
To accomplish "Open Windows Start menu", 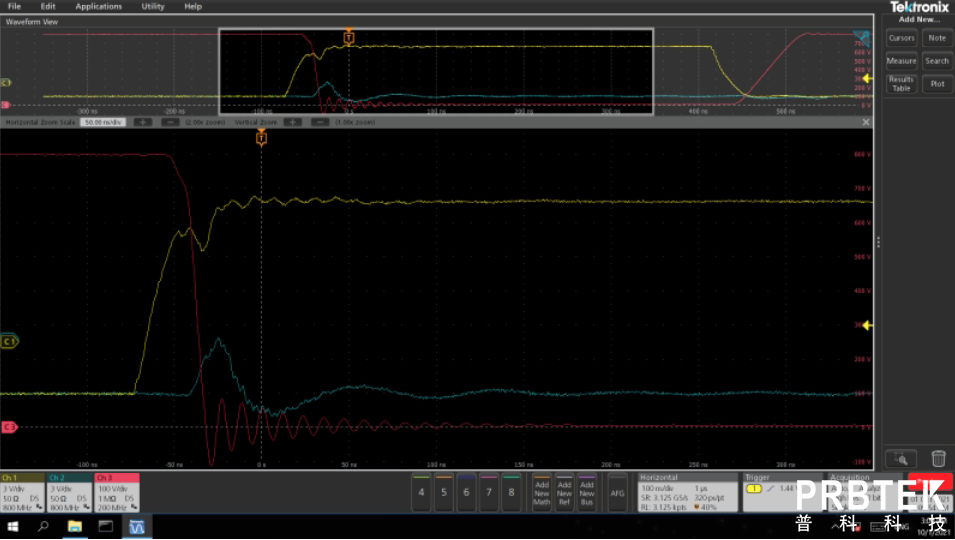I will 13,526.
